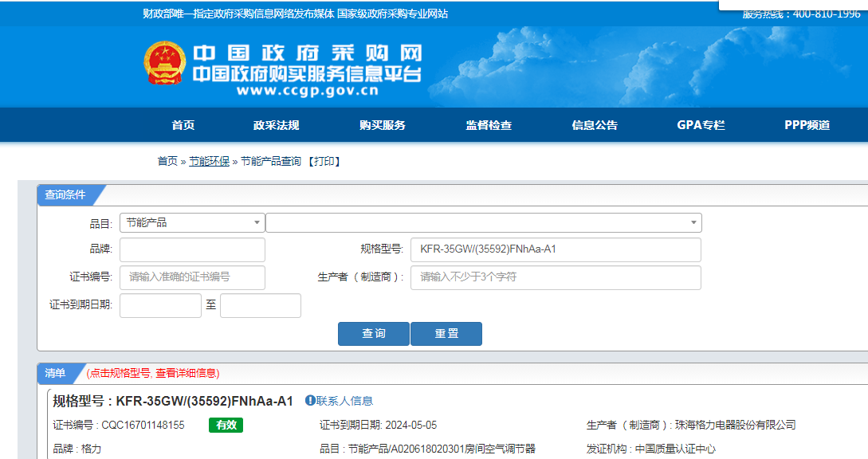Select certificate number CQC16701148155 text
868x459 pixels.
(143, 426)
